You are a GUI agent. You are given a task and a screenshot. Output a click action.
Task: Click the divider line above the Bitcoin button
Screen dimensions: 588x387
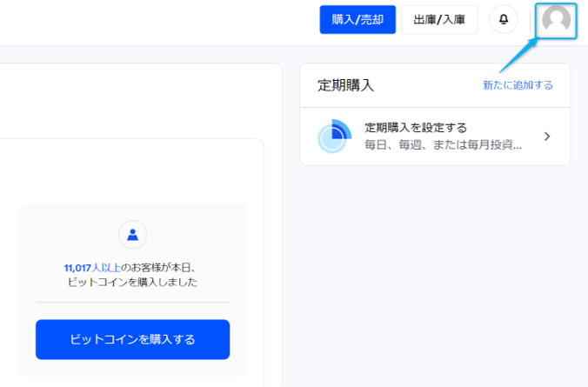pyautogui.click(x=132, y=303)
